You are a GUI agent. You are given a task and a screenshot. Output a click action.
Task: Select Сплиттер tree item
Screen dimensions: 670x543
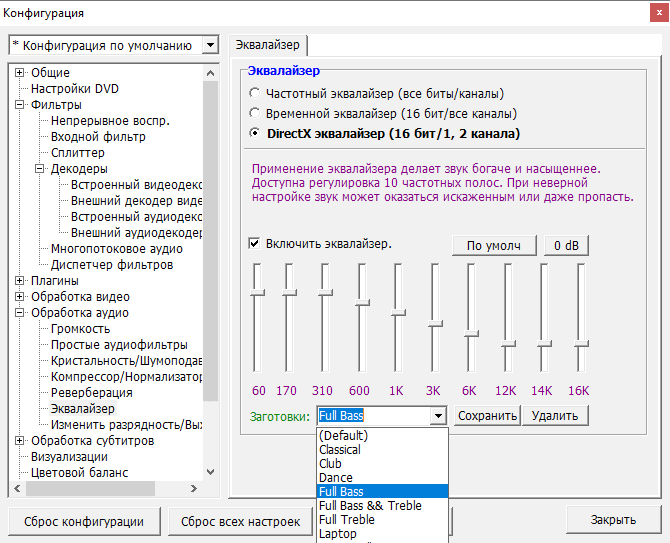[78, 153]
